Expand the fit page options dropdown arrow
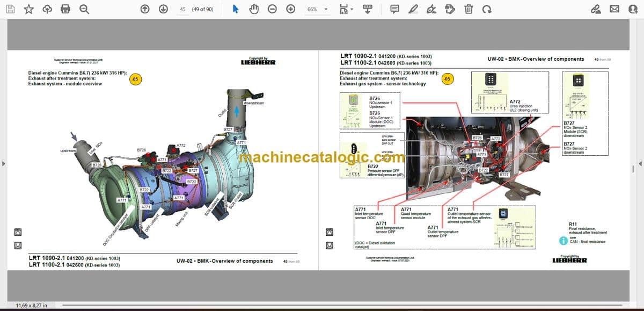Screen dimensions: 644x311 [x=352, y=9]
